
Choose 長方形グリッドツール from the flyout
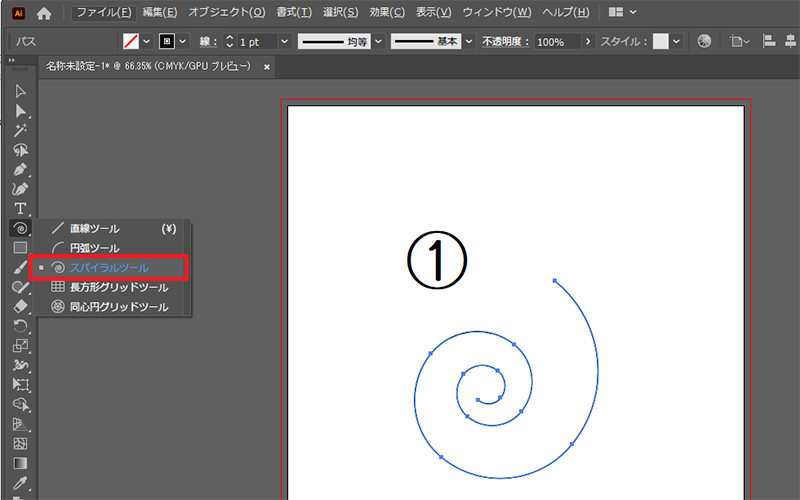coord(118,288)
